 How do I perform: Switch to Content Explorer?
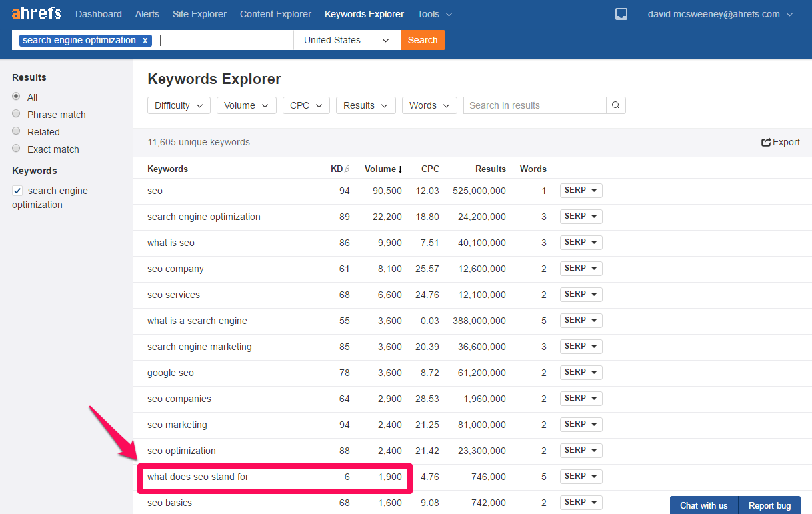275,14
